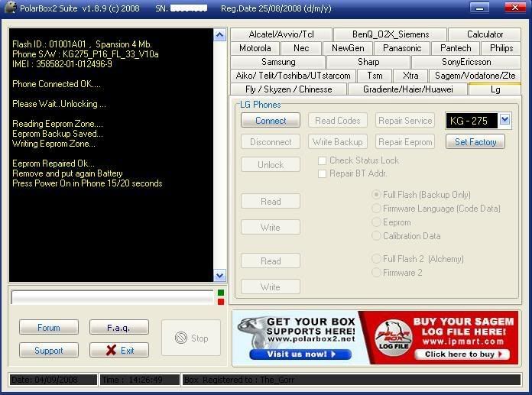The width and height of the screenshot is (532, 395).
Task: Open the F.a.q. button
Action: point(119,327)
